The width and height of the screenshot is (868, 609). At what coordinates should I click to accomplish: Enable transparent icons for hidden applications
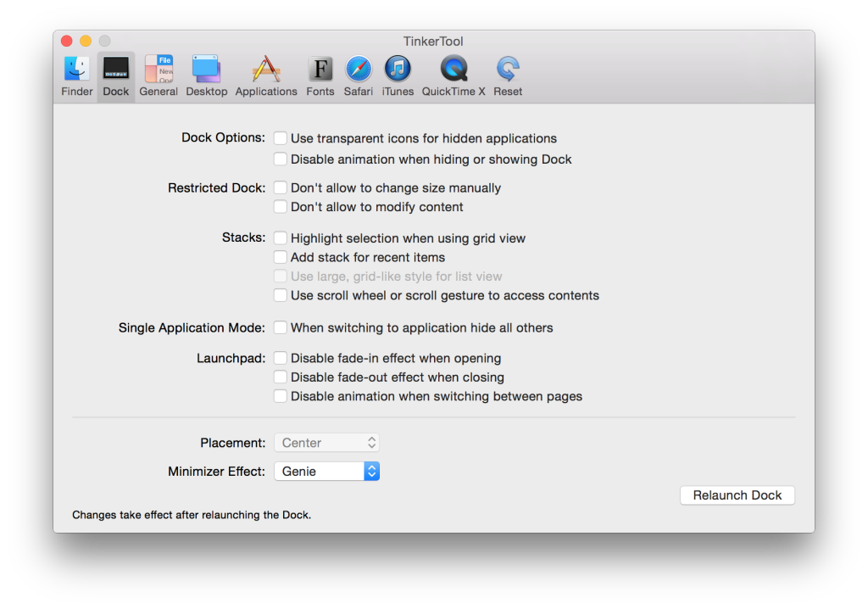coord(281,138)
